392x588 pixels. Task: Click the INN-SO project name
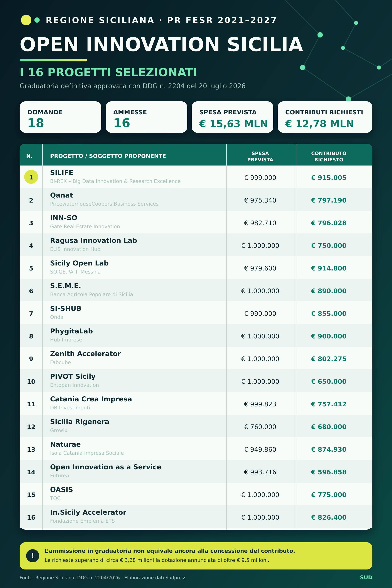click(64, 218)
